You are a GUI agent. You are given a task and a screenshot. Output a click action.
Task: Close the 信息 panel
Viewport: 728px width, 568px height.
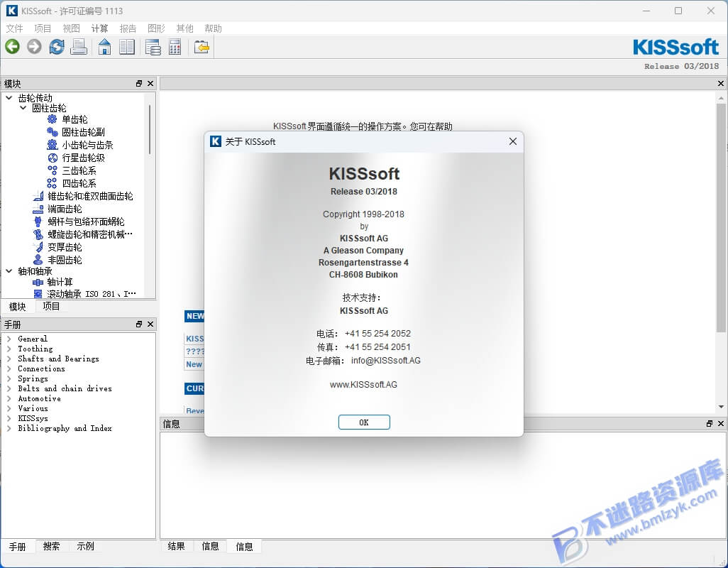[721, 424]
